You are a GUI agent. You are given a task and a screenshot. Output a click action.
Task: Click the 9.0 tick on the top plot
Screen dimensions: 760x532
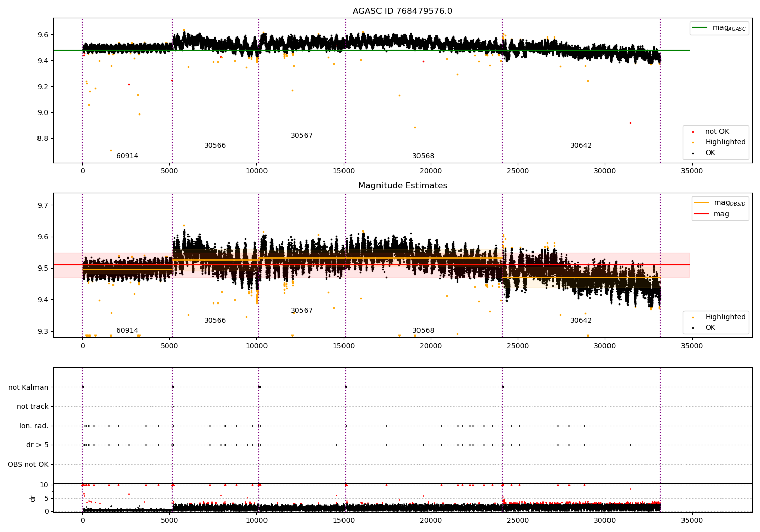click(43, 113)
